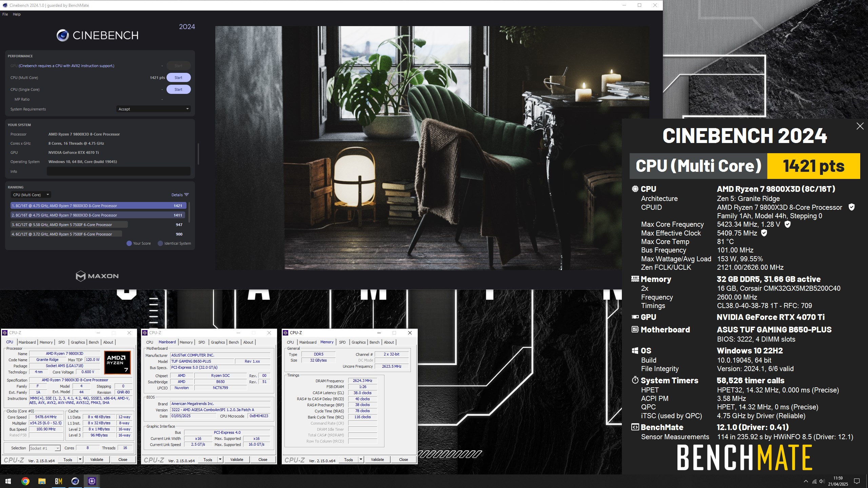Open the System Requirements Accept dropdown
868x488 pixels.
pos(153,109)
